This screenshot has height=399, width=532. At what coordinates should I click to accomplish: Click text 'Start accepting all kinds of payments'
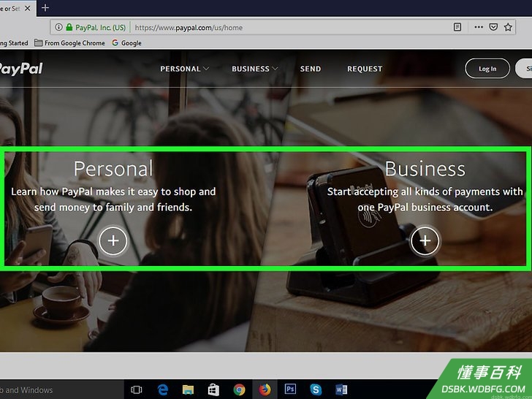[414, 191]
